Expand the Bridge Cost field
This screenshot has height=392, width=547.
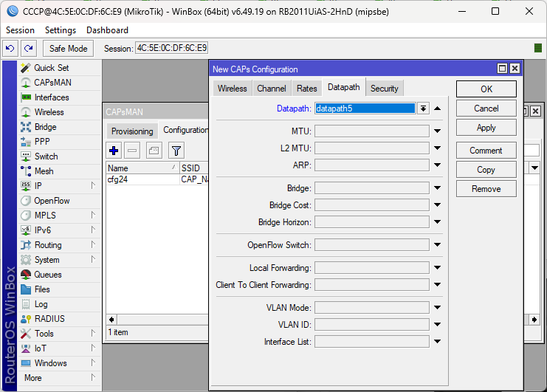tap(438, 204)
